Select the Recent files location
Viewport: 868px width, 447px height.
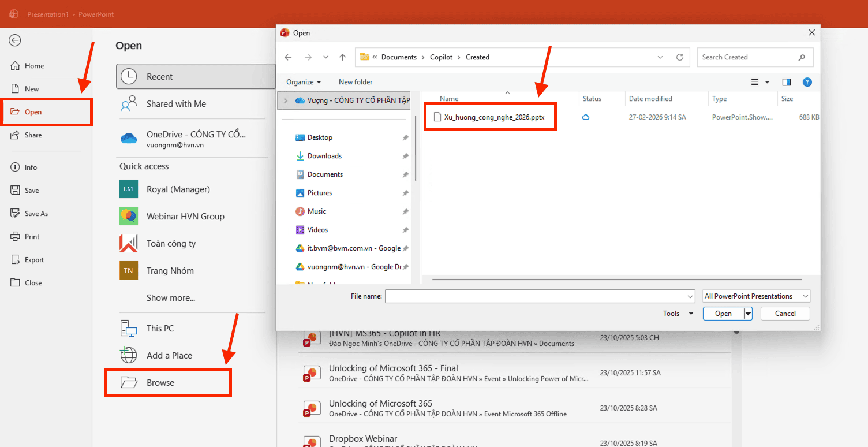tap(196, 76)
